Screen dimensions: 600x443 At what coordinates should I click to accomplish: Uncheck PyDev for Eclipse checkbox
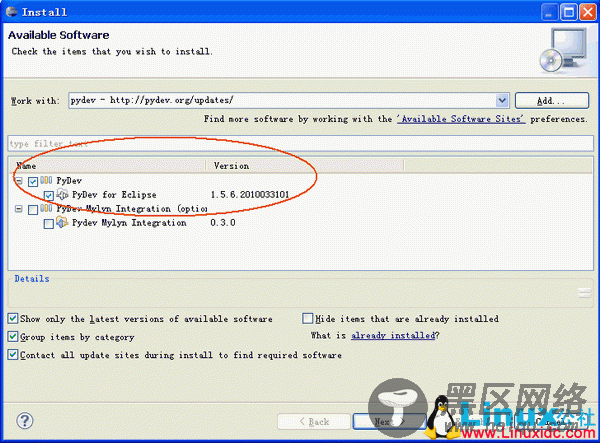[49, 195]
